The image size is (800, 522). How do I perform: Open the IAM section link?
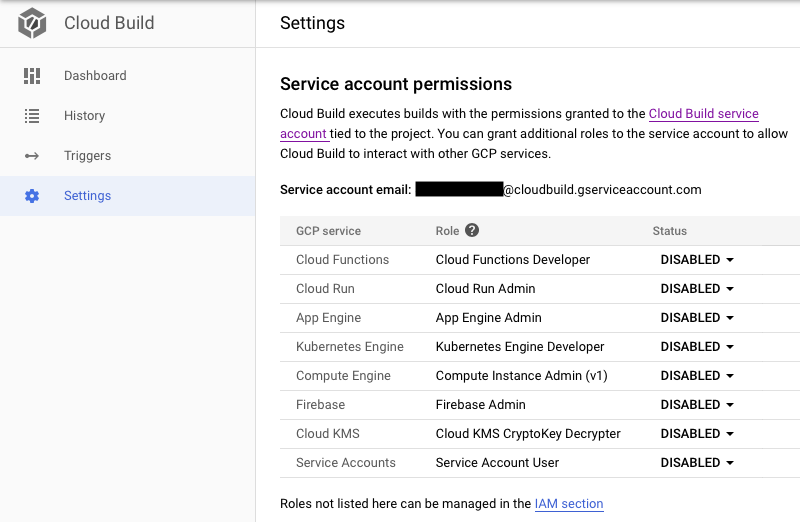pyautogui.click(x=569, y=504)
